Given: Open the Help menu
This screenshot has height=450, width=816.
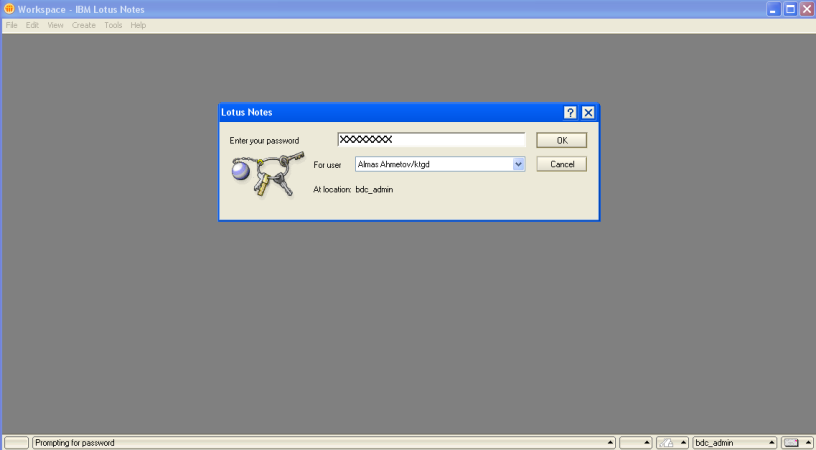Looking at the screenshot, I should (138, 25).
